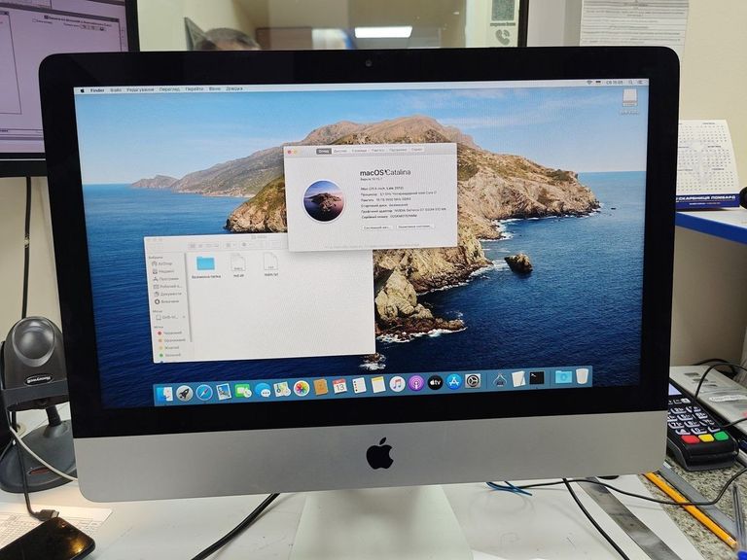
Task: Open Messages blue bubble in Dock
Action: tap(263, 390)
